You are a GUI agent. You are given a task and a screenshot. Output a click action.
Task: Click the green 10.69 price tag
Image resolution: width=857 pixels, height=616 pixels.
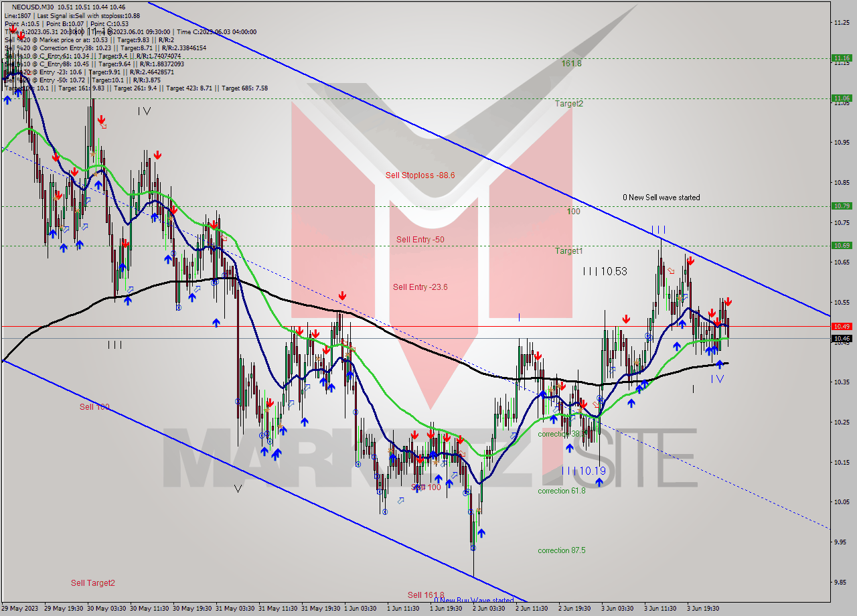[842, 246]
